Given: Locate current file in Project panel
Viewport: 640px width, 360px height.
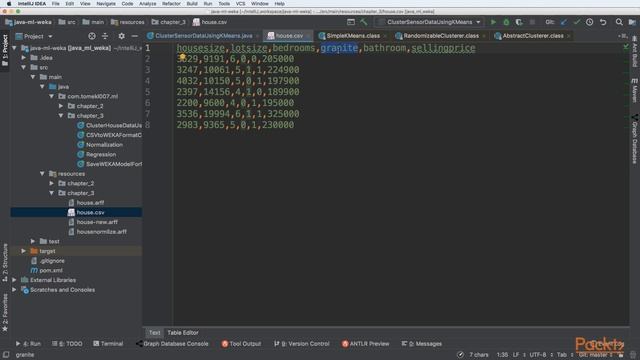Looking at the screenshot, I should [92, 36].
